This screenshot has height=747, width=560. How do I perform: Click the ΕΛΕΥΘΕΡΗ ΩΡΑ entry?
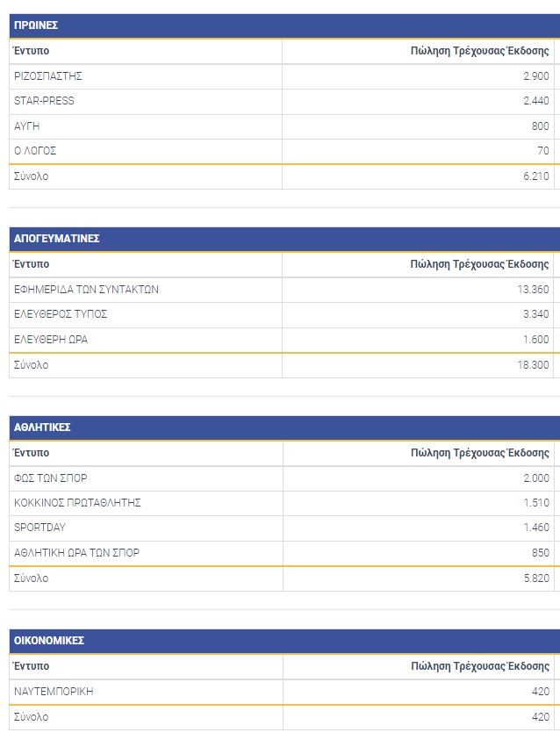point(51,340)
